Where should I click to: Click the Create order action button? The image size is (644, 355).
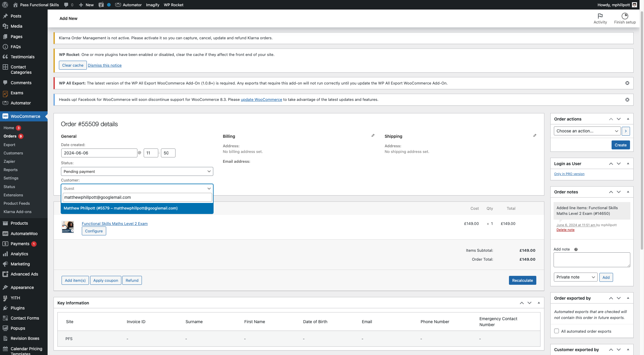click(x=621, y=145)
